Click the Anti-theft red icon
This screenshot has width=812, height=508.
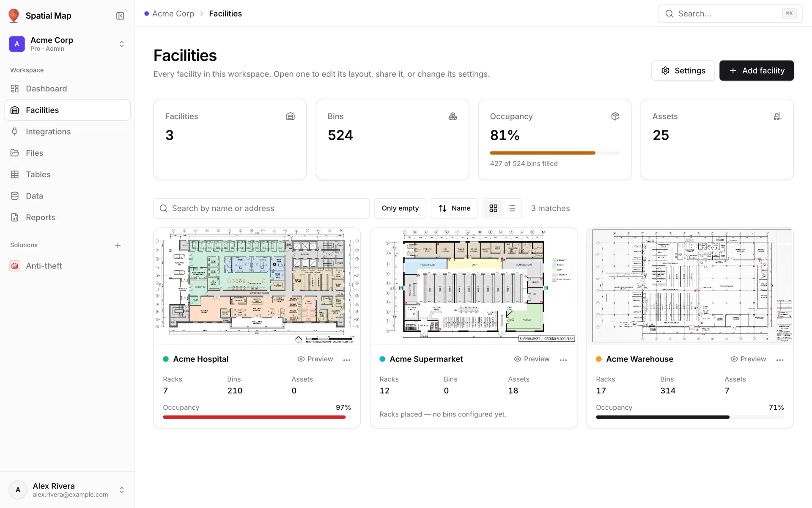point(15,266)
